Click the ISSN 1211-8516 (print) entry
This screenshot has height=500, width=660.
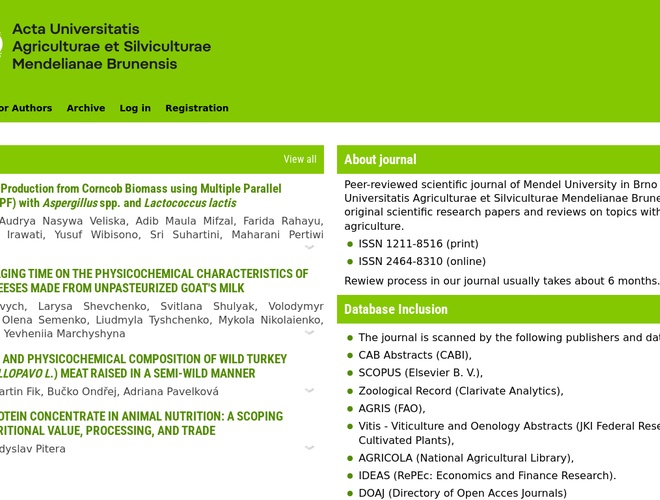pyautogui.click(x=418, y=244)
